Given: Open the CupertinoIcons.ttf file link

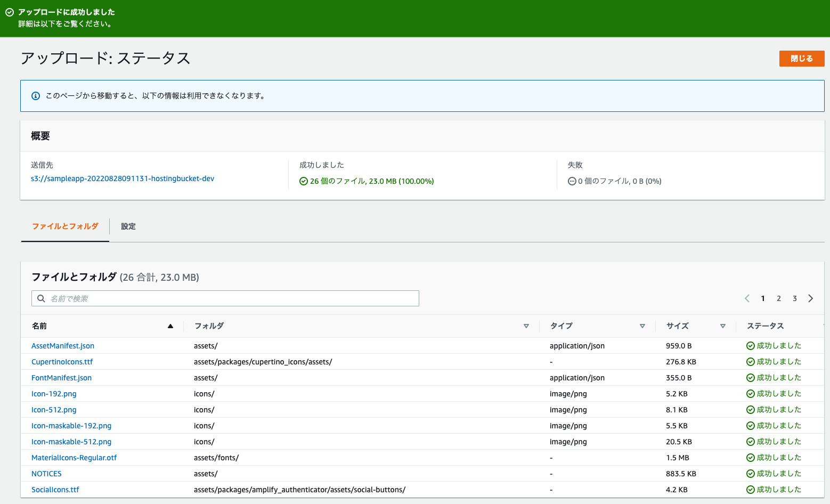Looking at the screenshot, I should click(62, 361).
